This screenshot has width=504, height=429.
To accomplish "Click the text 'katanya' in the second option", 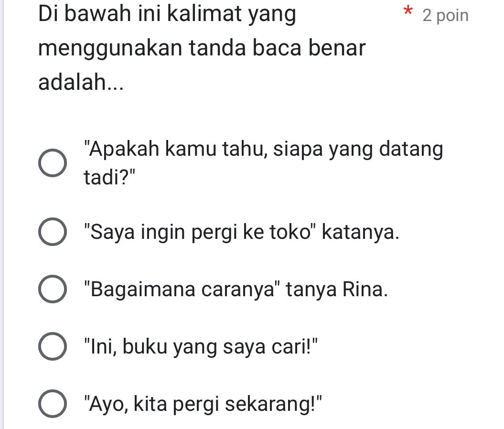I will 358,233.
